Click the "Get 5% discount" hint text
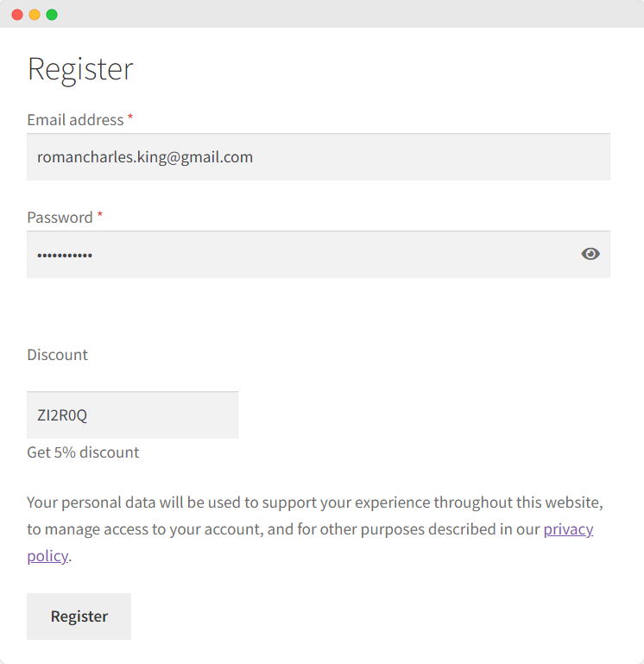644x664 pixels. pyautogui.click(x=83, y=452)
